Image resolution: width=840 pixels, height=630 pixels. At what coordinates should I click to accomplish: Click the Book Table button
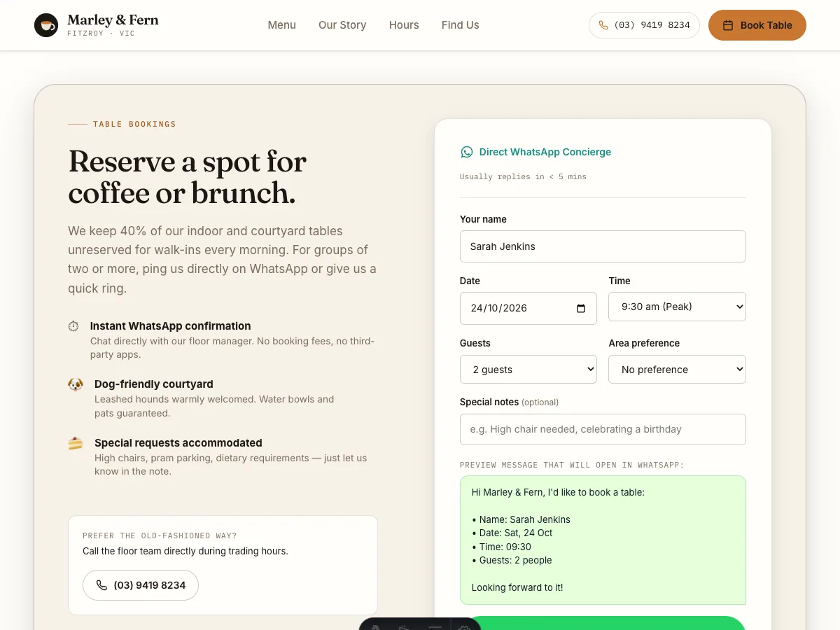point(757,25)
